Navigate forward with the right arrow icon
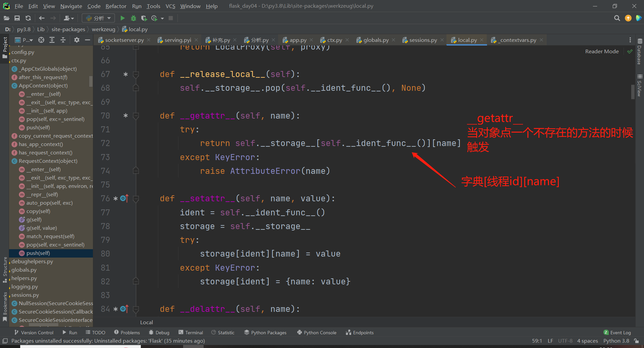Viewport: 644px width, 348px height. click(53, 18)
